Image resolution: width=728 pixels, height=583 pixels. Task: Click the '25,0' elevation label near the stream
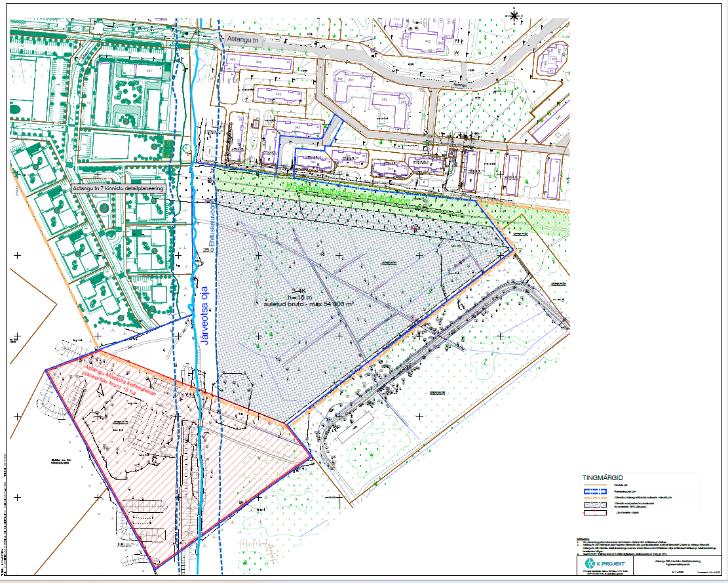click(209, 251)
